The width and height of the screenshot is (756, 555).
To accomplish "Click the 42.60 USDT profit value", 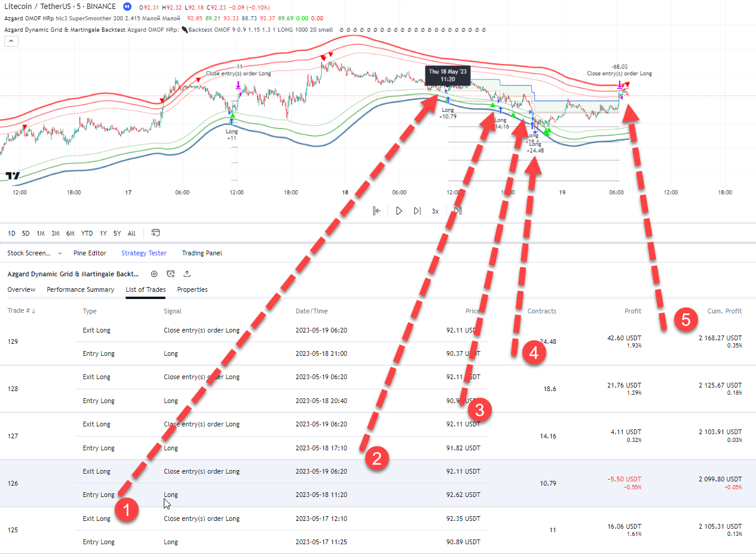I will [x=625, y=338].
